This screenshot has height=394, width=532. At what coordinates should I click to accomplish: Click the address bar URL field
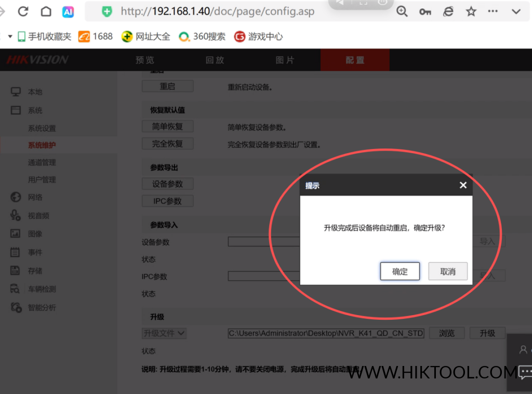pos(218,11)
